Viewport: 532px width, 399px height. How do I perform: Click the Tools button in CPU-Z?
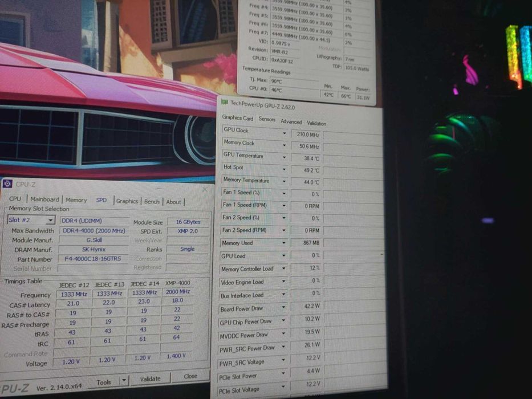pyautogui.click(x=103, y=382)
